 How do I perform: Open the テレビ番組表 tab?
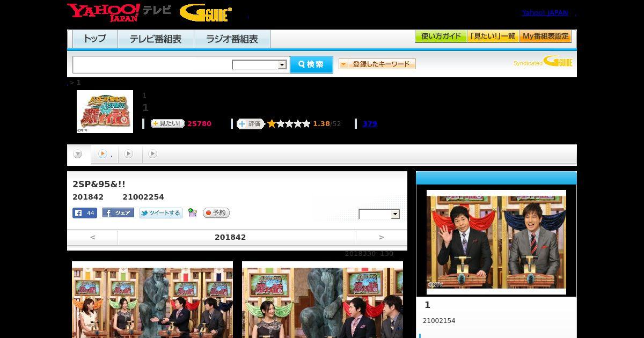[x=156, y=39]
